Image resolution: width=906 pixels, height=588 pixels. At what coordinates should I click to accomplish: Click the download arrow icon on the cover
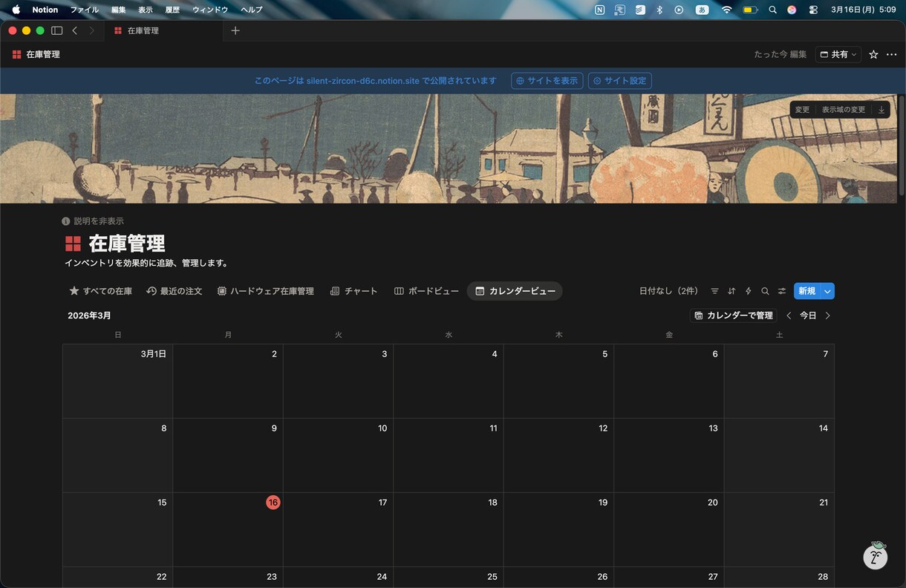(881, 110)
